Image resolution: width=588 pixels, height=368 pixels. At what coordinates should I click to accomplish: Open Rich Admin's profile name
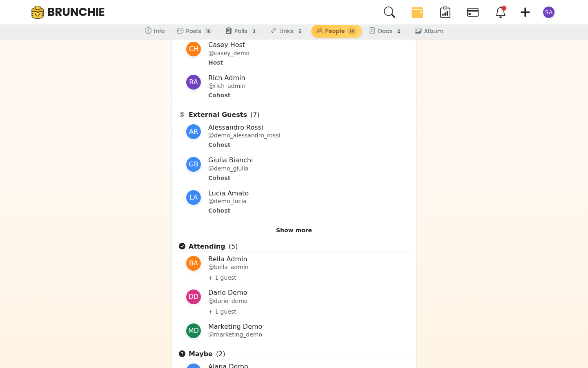click(227, 78)
